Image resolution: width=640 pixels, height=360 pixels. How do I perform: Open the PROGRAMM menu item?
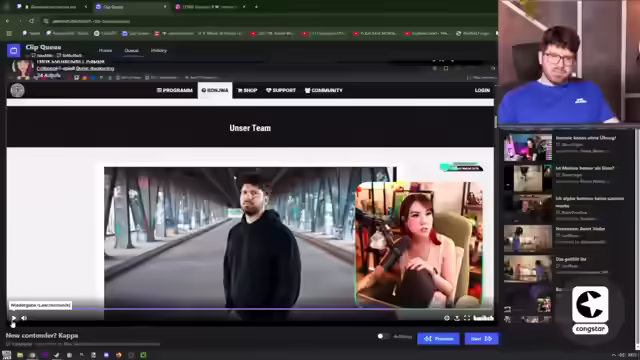[x=175, y=90]
